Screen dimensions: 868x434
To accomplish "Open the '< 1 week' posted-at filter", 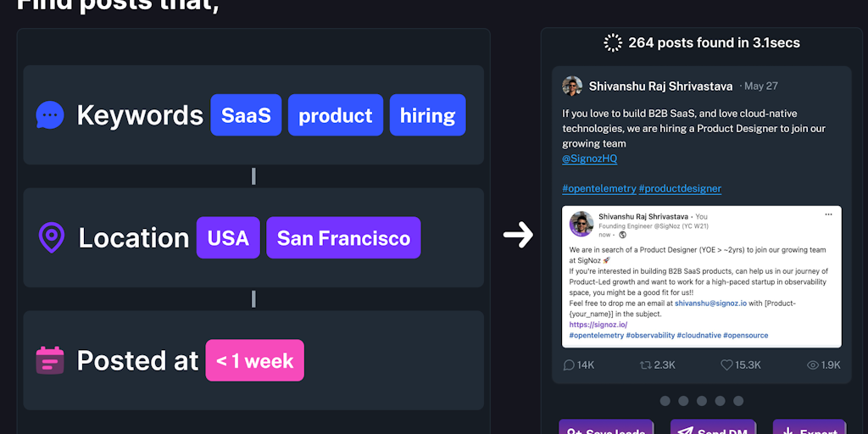I will pyautogui.click(x=254, y=361).
